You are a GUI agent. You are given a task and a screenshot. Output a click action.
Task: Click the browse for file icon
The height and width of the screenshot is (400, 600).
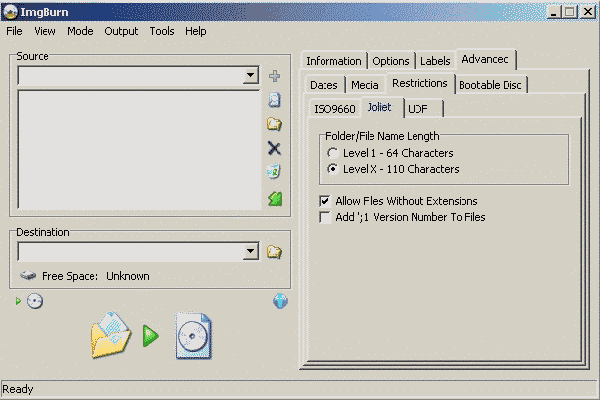[274, 100]
